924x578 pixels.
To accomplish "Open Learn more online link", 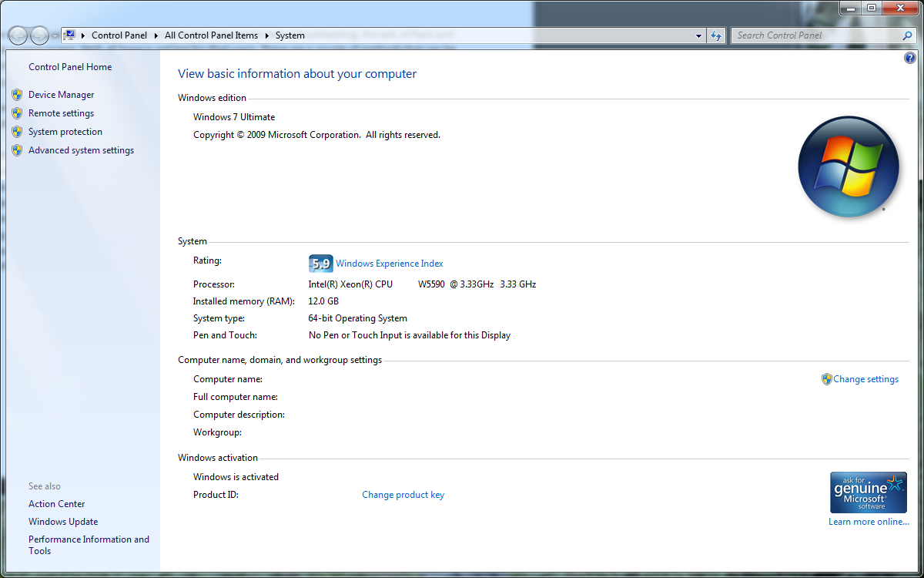I will [869, 522].
